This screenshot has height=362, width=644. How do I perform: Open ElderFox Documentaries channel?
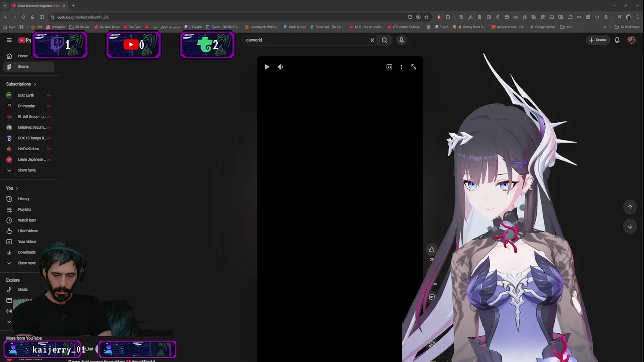[x=29, y=127]
